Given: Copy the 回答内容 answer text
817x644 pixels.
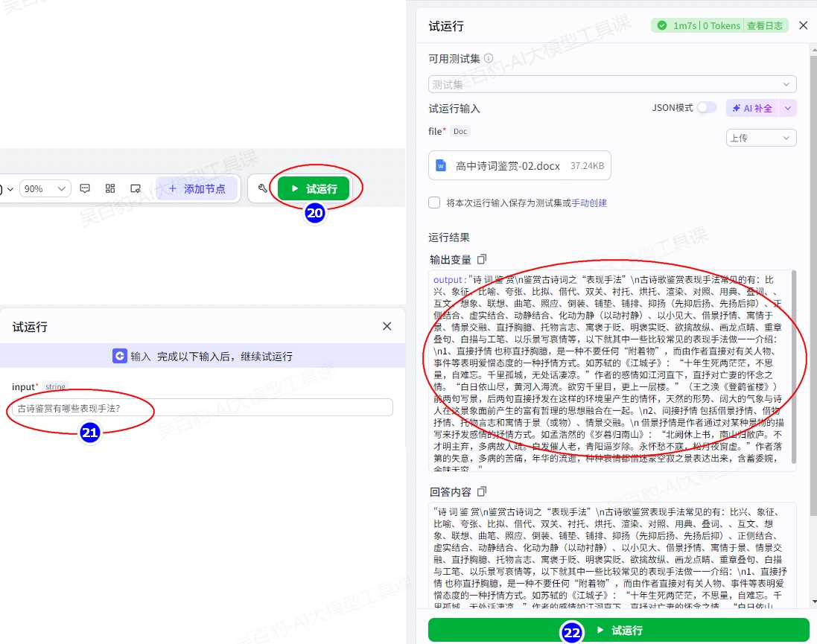Looking at the screenshot, I should [x=482, y=491].
